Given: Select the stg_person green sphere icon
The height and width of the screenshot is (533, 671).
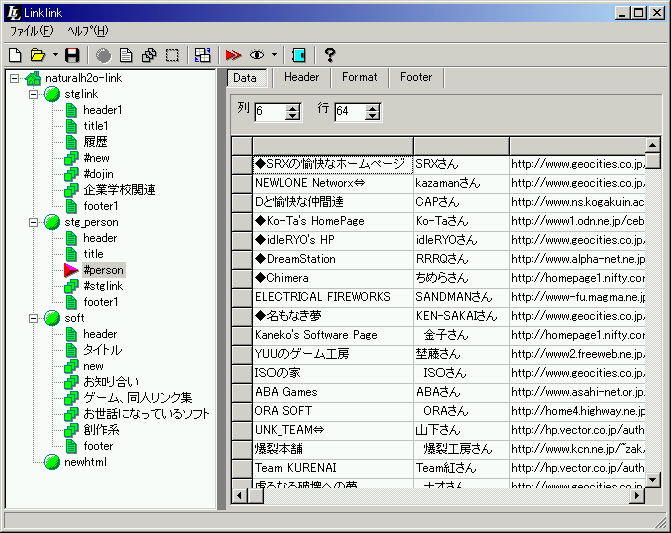Looking at the screenshot, I should [52, 222].
